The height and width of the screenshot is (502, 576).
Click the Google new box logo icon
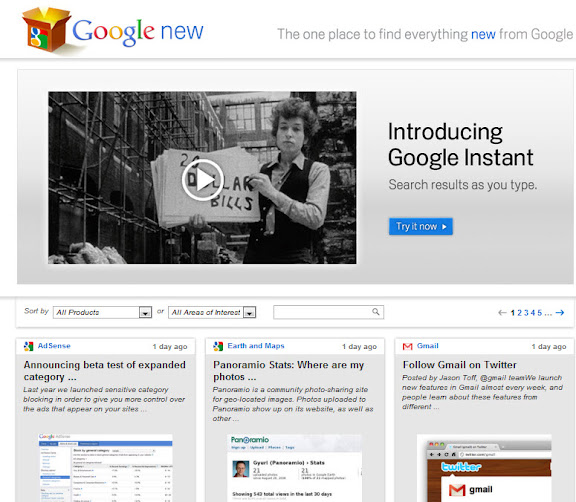pyautogui.click(x=46, y=29)
